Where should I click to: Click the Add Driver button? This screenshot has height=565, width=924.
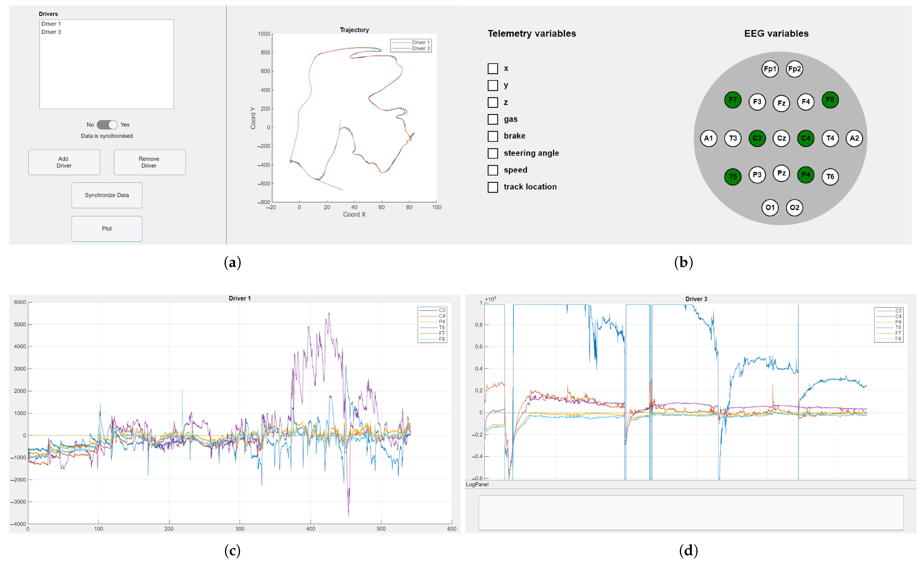64,162
